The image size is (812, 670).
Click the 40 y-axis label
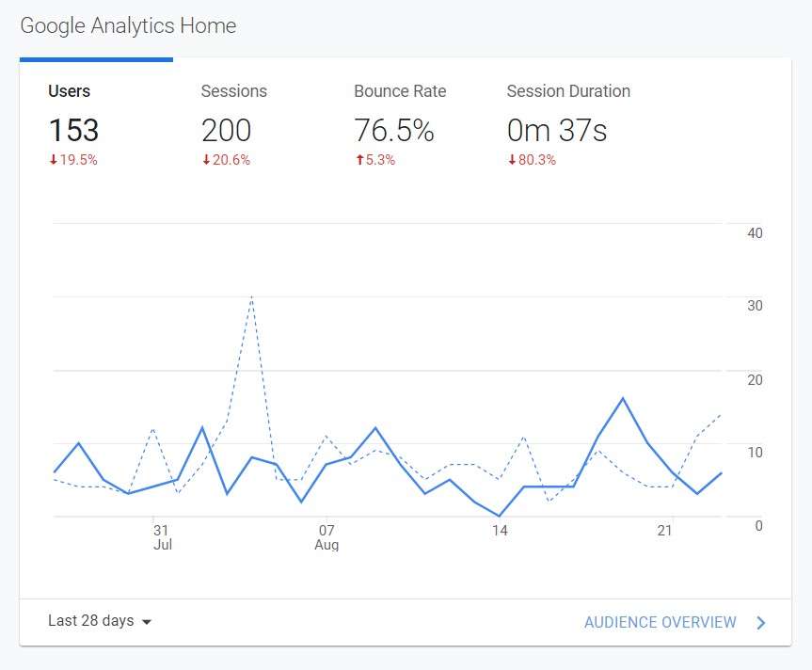pos(755,233)
